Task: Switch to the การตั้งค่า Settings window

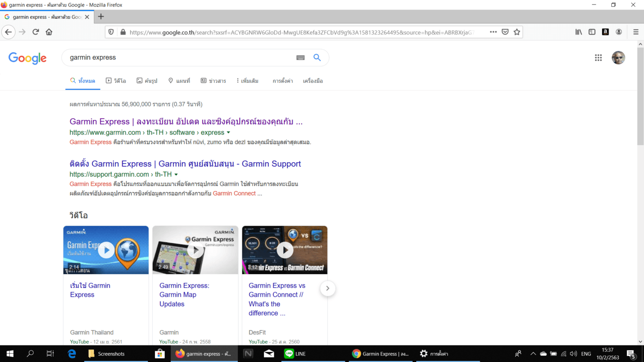Action: (x=448, y=354)
